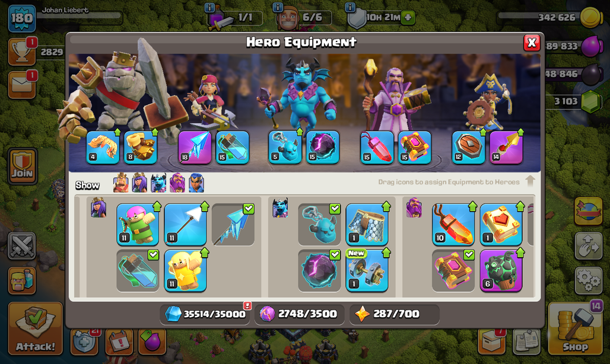The width and height of the screenshot is (610, 364).
Task: Open the mail inbox with notification
Action: pyautogui.click(x=22, y=85)
